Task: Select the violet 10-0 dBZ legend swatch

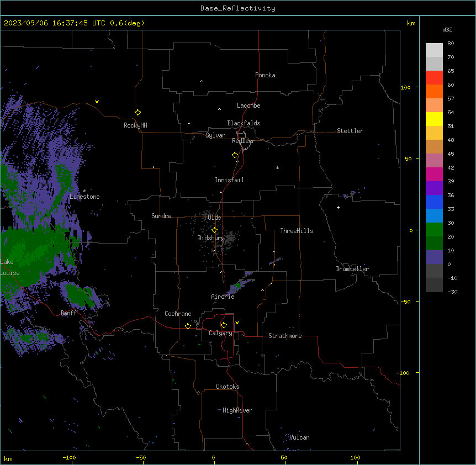Action: coord(434,257)
